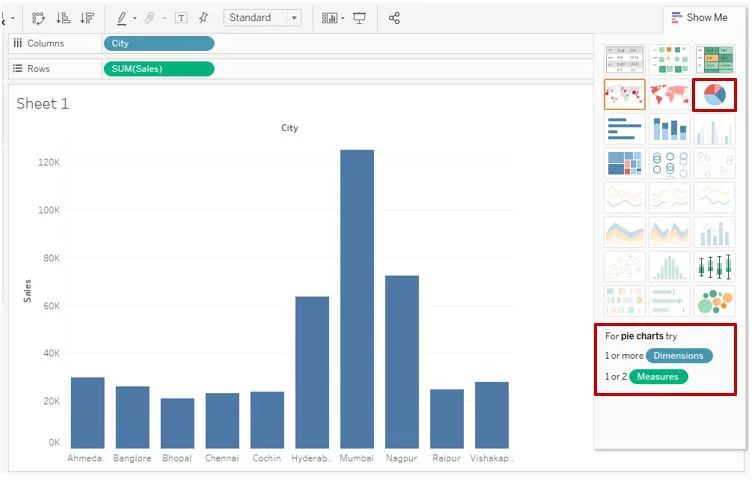754x482 pixels.
Task: Toggle mark labels text icon
Action: (x=181, y=18)
